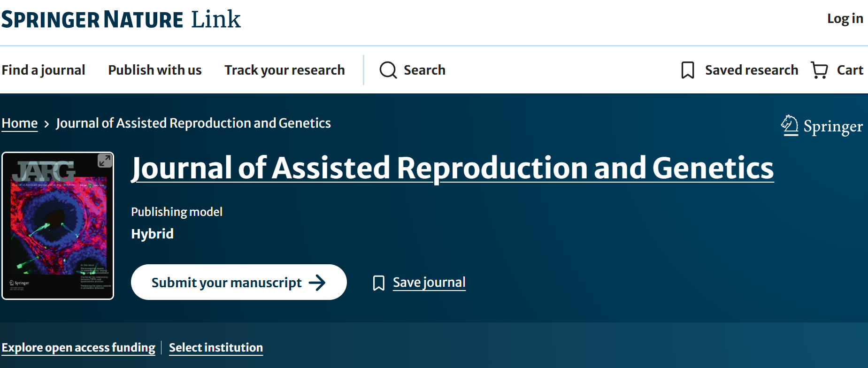Image resolution: width=868 pixels, height=368 pixels.
Task: Open the Cart text link
Action: coord(850,70)
